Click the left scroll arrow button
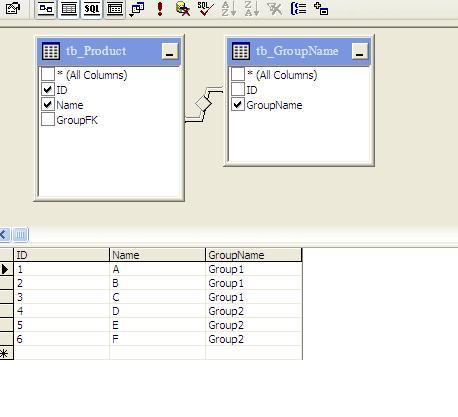The image size is (458, 417). pos(5,235)
